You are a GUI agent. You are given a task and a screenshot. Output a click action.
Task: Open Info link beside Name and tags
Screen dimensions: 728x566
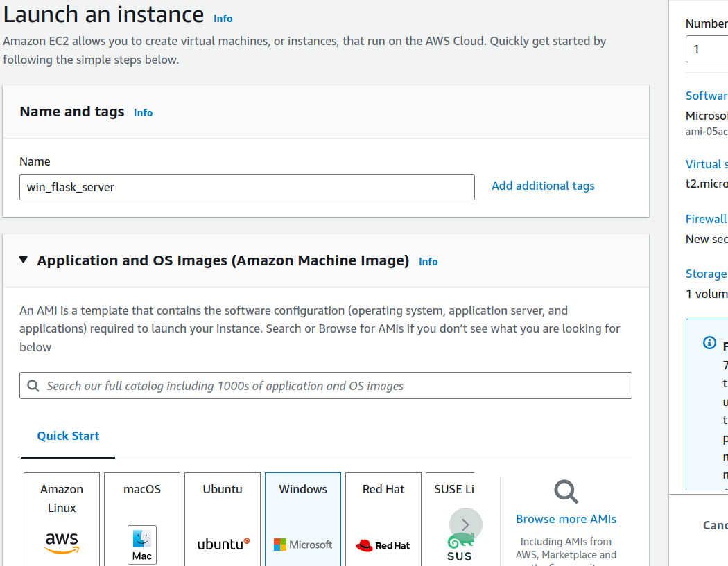click(x=143, y=113)
